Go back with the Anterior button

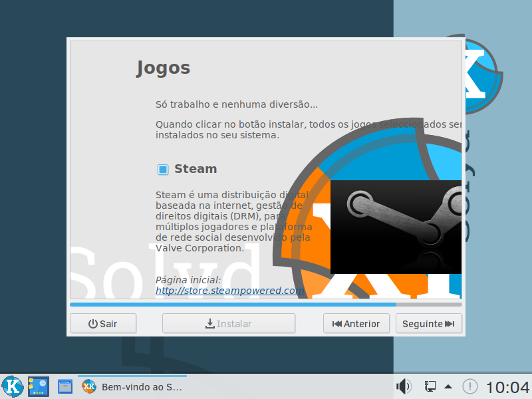point(356,324)
